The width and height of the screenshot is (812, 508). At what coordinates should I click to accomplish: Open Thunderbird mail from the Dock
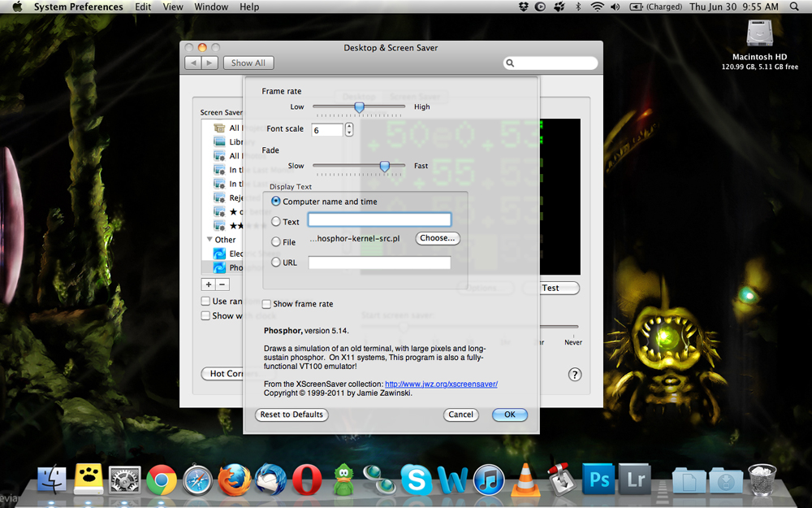click(x=270, y=480)
